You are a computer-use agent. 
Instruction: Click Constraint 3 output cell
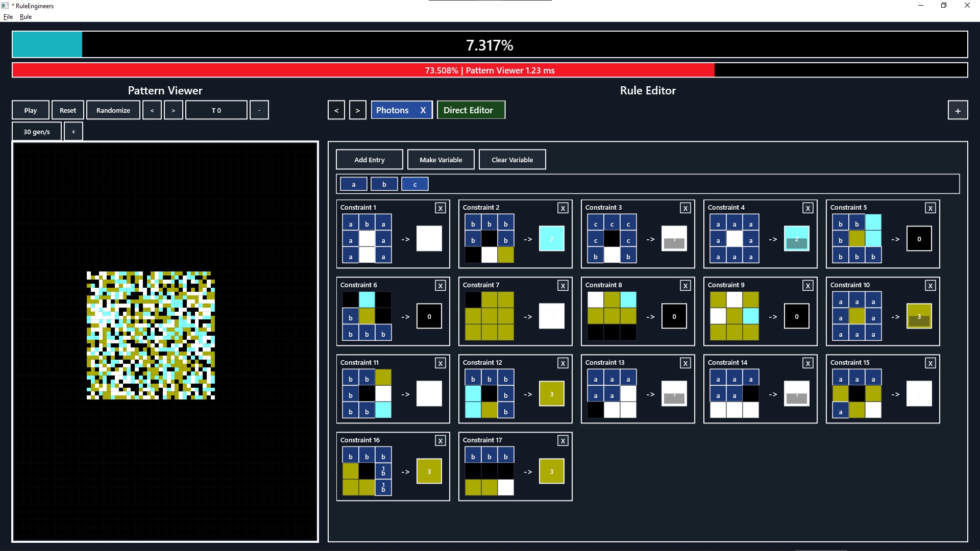pos(674,239)
